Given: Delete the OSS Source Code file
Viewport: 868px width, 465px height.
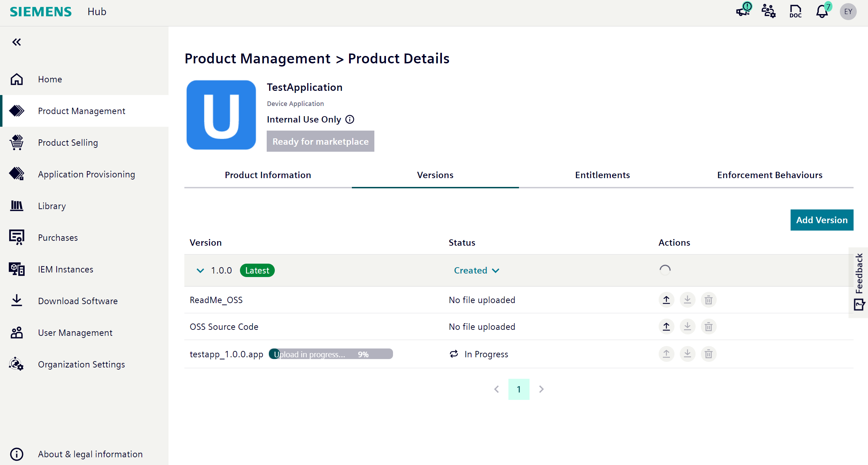Looking at the screenshot, I should [709, 327].
